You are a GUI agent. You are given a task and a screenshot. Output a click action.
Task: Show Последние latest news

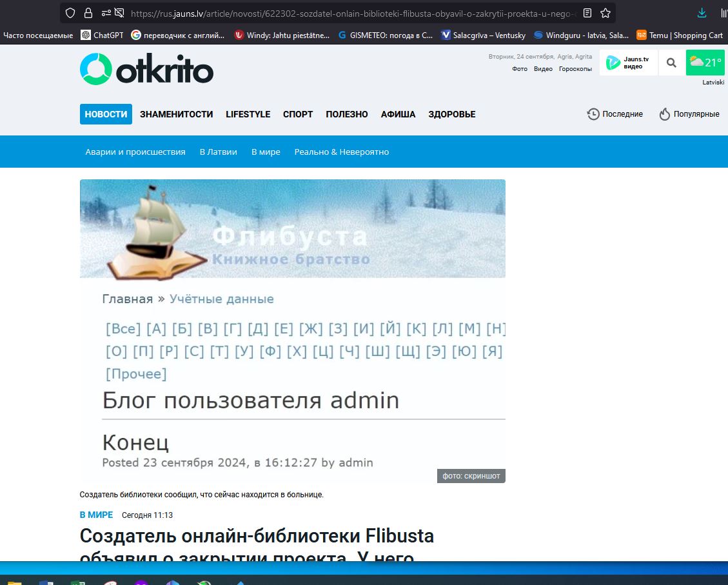click(x=615, y=114)
